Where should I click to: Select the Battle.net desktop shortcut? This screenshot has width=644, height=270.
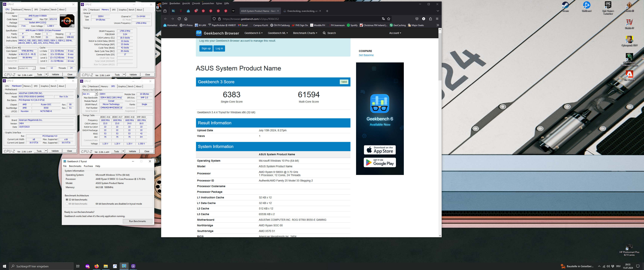pos(587,7)
